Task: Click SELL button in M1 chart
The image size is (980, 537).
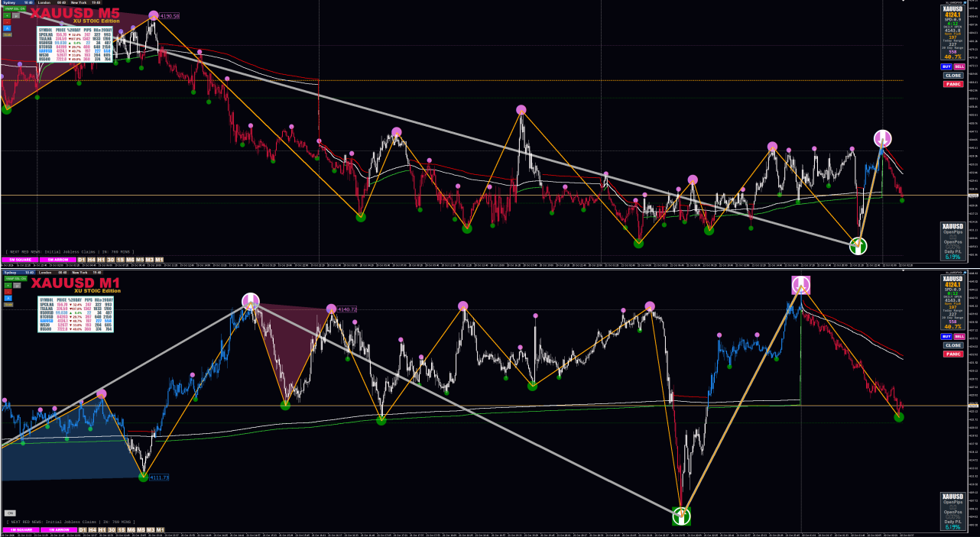Action: click(x=959, y=336)
